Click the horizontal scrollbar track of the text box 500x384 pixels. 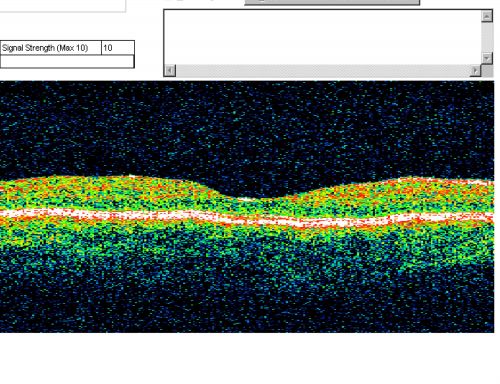click(323, 71)
